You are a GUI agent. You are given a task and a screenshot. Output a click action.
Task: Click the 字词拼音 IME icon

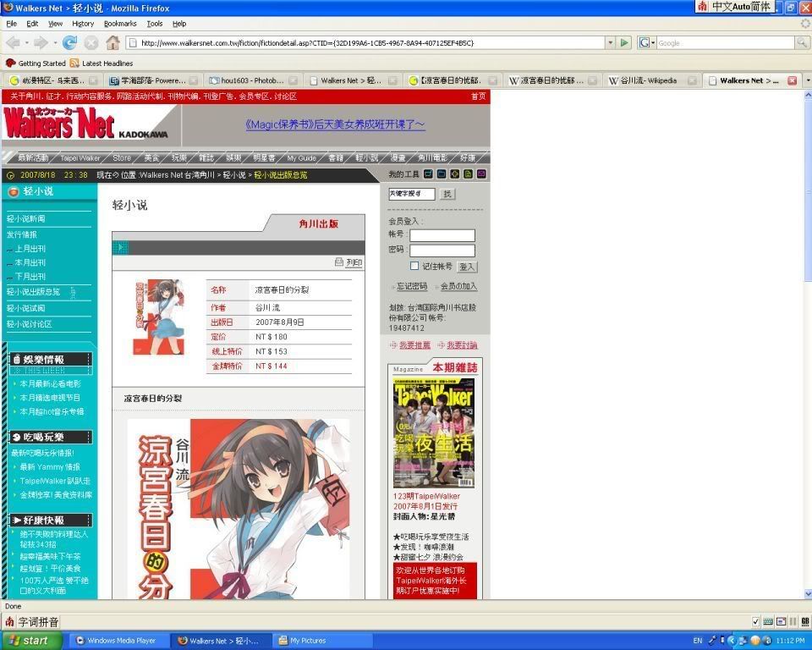9,621
